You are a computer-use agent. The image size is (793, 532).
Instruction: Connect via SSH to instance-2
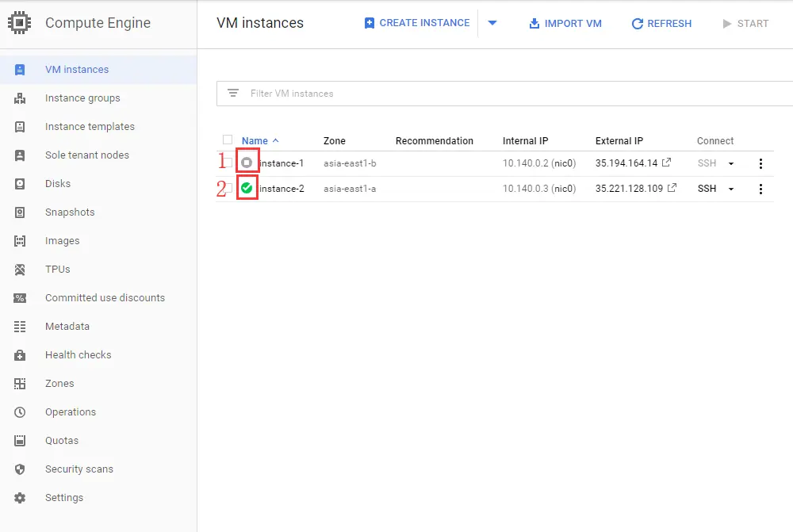707,189
